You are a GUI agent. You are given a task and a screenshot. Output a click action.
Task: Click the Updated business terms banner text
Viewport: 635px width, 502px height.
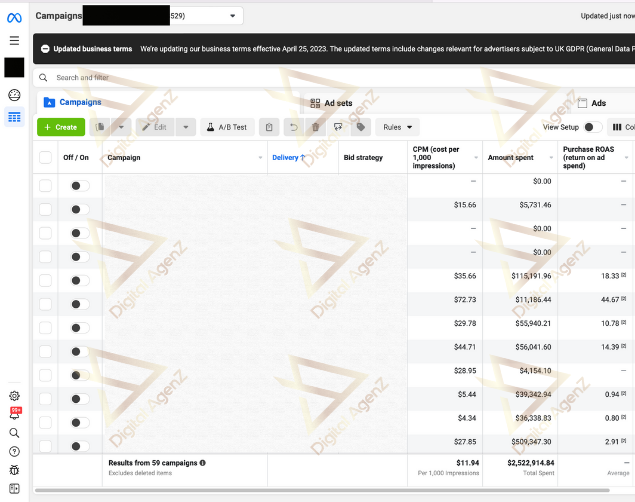coord(93,49)
